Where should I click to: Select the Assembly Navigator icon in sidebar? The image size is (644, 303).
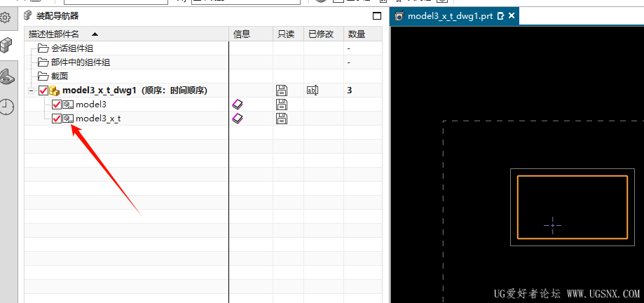(6, 44)
